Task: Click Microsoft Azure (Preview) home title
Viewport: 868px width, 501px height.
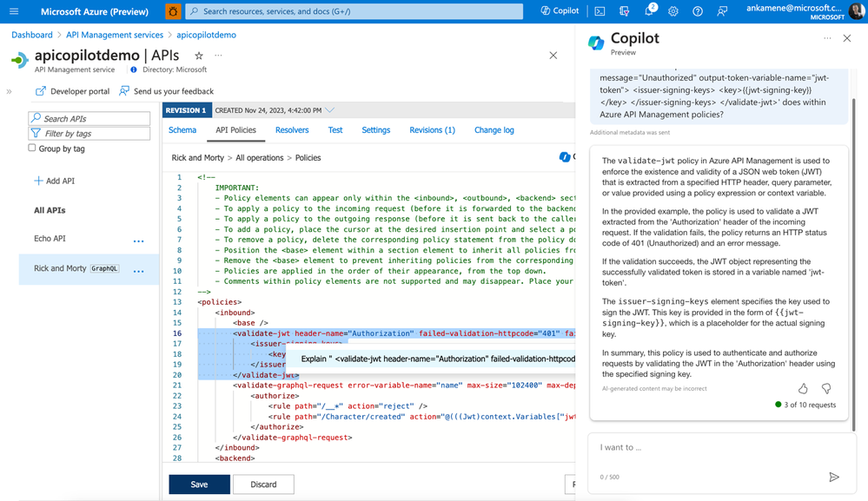Action: tap(95, 11)
